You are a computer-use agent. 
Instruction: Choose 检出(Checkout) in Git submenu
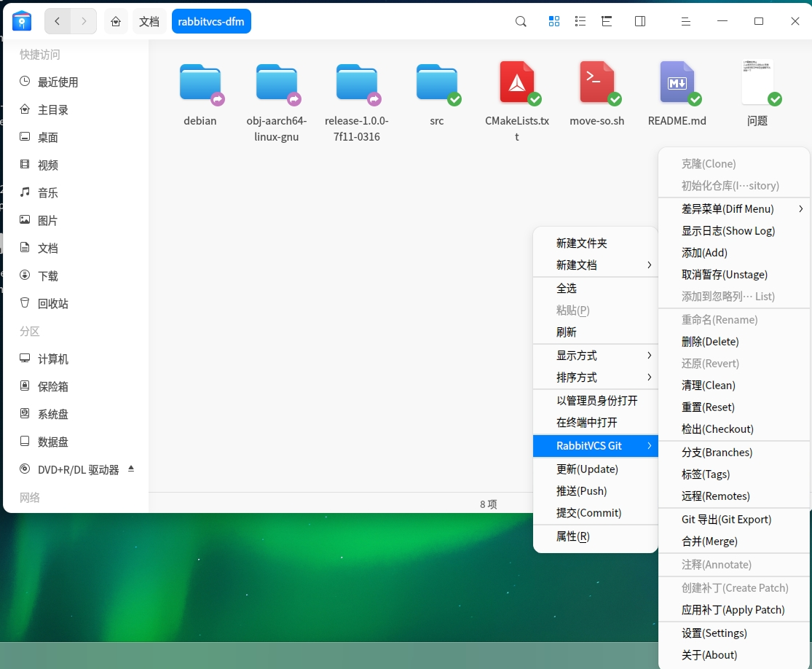click(x=734, y=429)
